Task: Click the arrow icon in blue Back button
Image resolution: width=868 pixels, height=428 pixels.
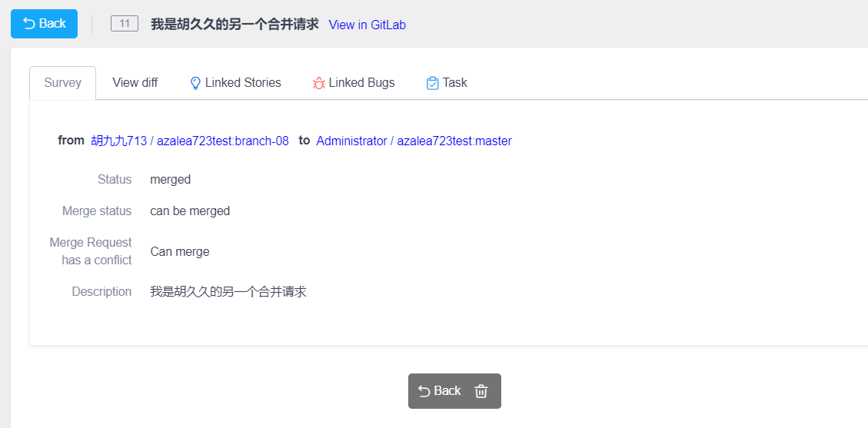Action: pyautogui.click(x=29, y=24)
